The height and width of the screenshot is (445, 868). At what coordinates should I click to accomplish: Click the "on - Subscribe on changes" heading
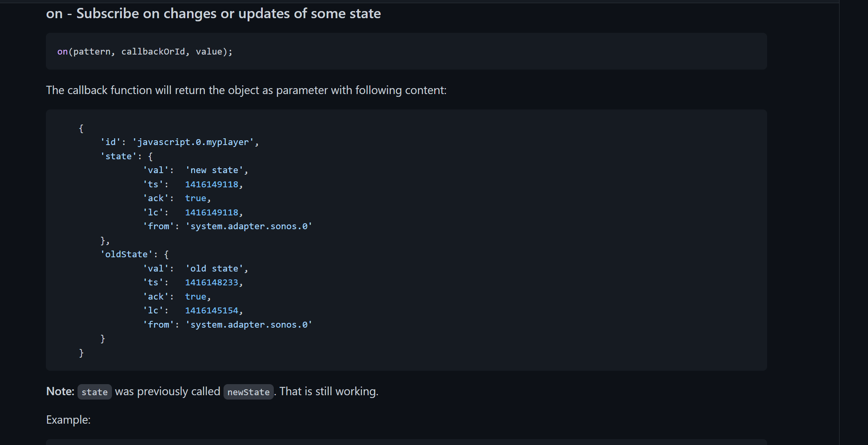pyautogui.click(x=213, y=14)
